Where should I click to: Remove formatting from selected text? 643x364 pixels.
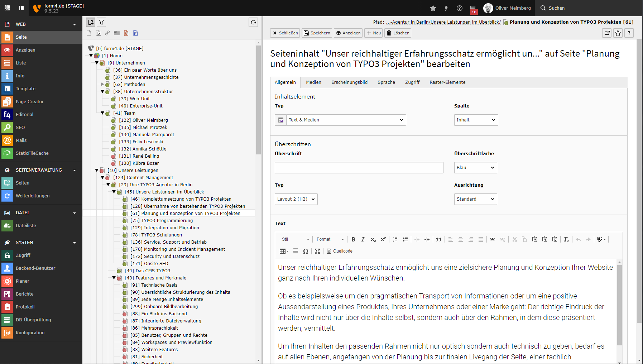click(566, 239)
